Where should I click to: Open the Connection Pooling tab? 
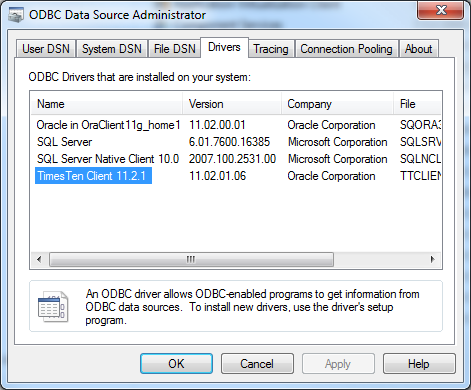[x=346, y=49]
